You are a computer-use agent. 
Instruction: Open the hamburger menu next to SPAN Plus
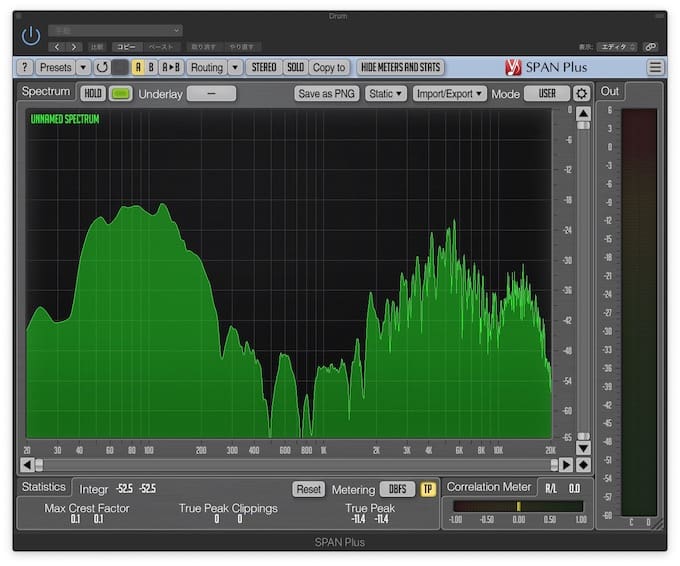click(x=655, y=67)
